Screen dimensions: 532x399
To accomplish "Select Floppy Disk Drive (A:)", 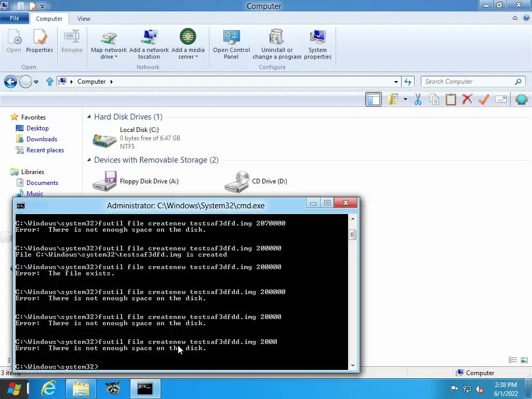I will coord(136,181).
